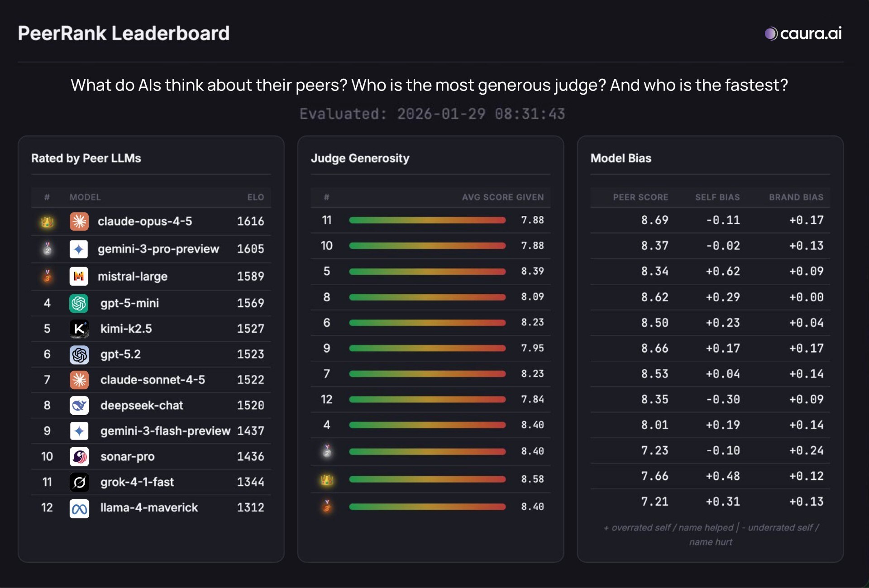Click the PEER SCORE column header
Viewport: 869px width, 588px height.
640,197
